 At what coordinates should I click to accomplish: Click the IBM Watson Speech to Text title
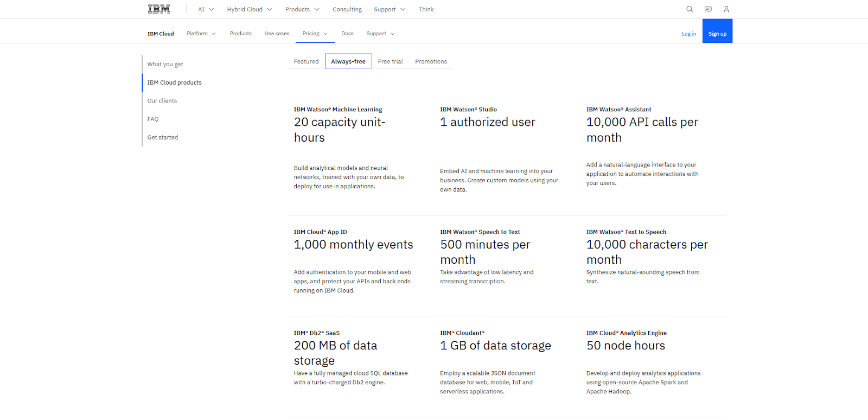(x=480, y=232)
